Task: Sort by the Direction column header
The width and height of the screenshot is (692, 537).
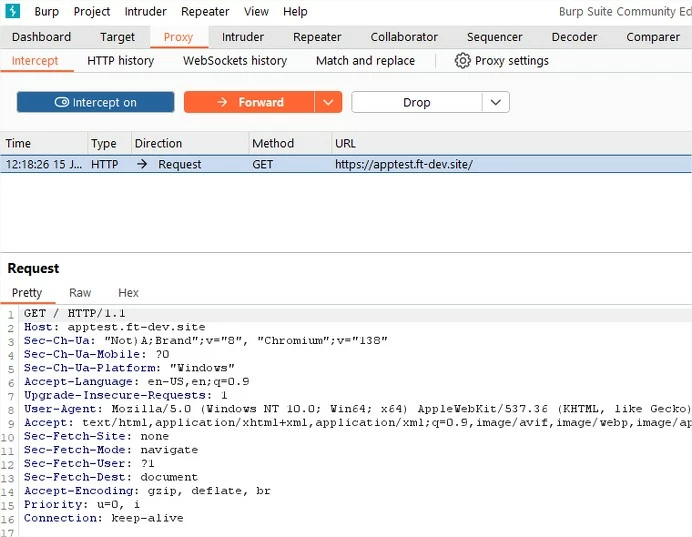Action: pyautogui.click(x=190, y=143)
